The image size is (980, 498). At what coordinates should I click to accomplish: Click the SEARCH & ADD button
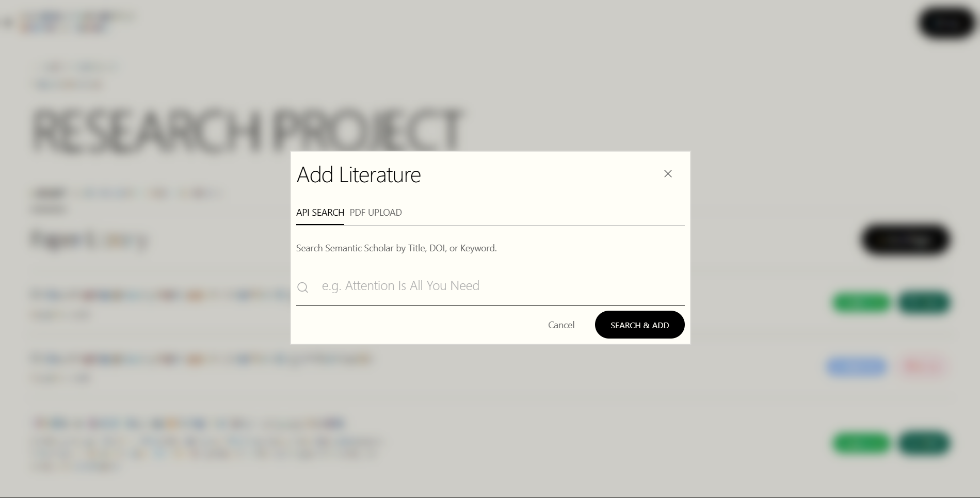[639, 325]
